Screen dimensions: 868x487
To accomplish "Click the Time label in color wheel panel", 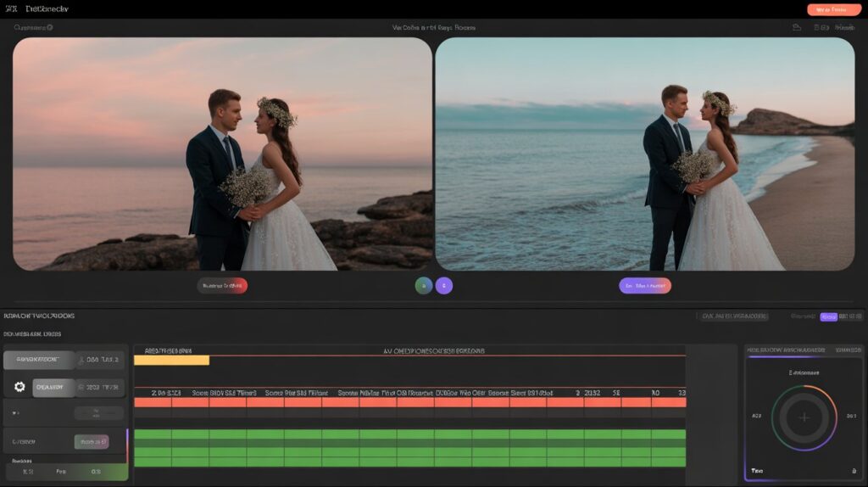I will coord(757,471).
